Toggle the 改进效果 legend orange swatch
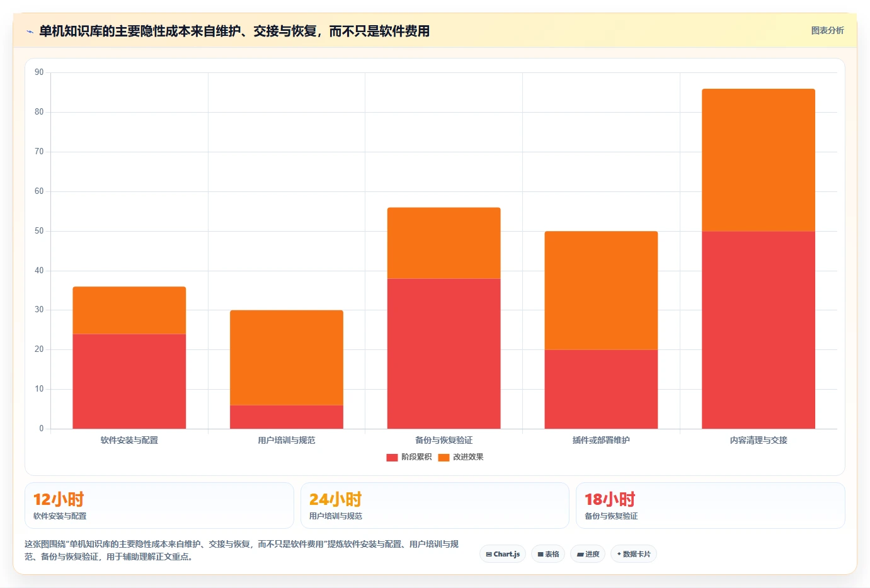 click(444, 457)
